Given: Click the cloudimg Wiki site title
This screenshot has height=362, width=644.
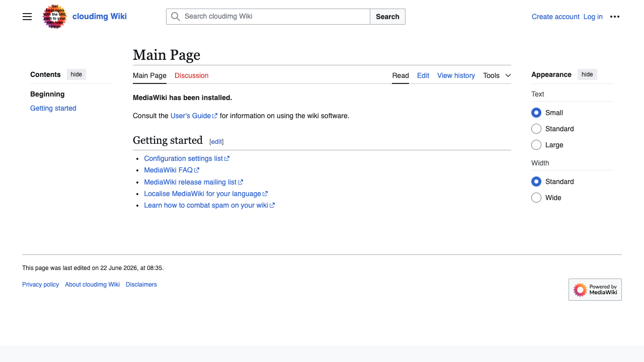Looking at the screenshot, I should (x=100, y=16).
